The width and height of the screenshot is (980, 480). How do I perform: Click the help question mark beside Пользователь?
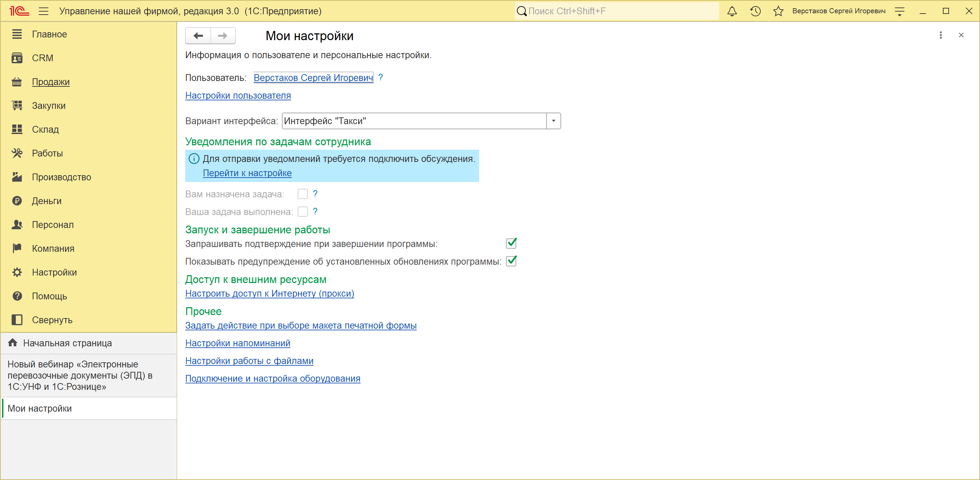pyautogui.click(x=380, y=78)
